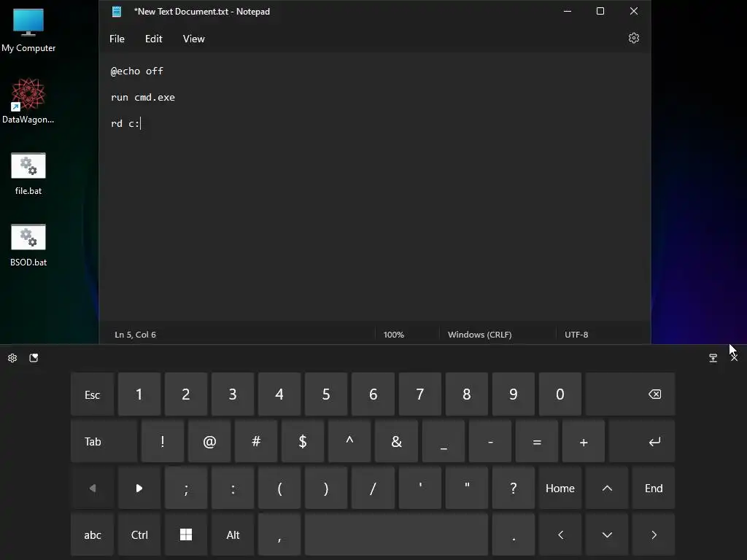This screenshot has width=747, height=560.
Task: Click the UTF-8 encoding status entry
Action: point(576,335)
